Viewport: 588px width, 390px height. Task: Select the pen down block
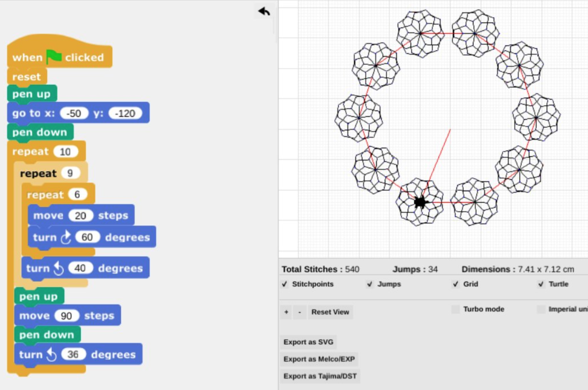point(40,132)
